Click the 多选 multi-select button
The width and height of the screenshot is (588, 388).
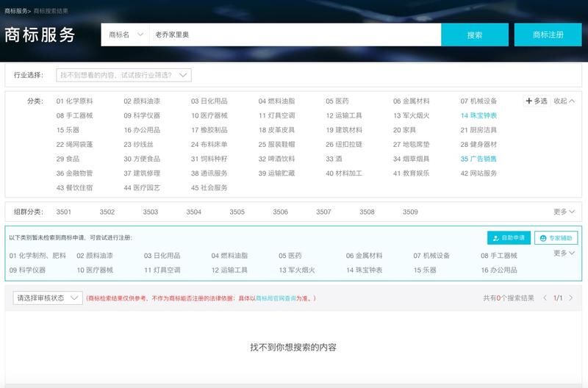click(537, 101)
